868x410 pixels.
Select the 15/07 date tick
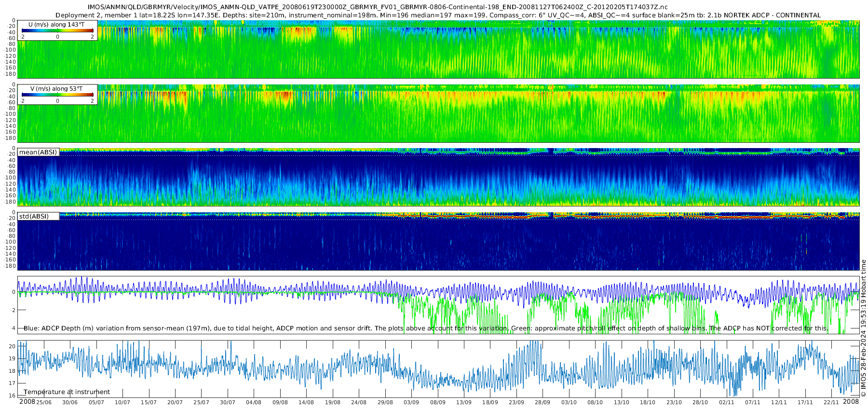[x=149, y=402]
